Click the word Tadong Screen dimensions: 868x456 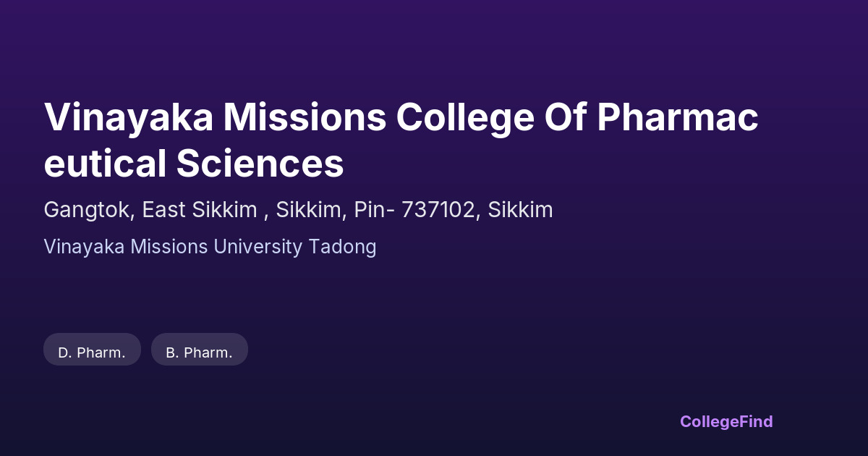342,247
